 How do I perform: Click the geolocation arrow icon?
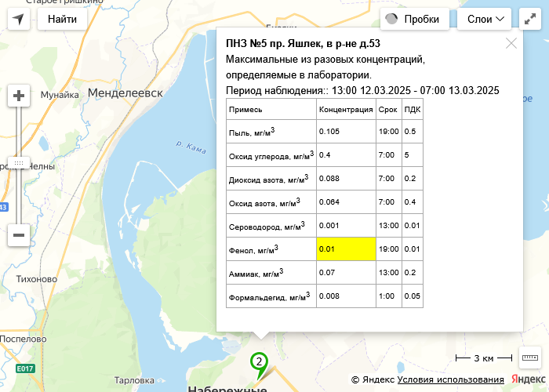(19, 19)
